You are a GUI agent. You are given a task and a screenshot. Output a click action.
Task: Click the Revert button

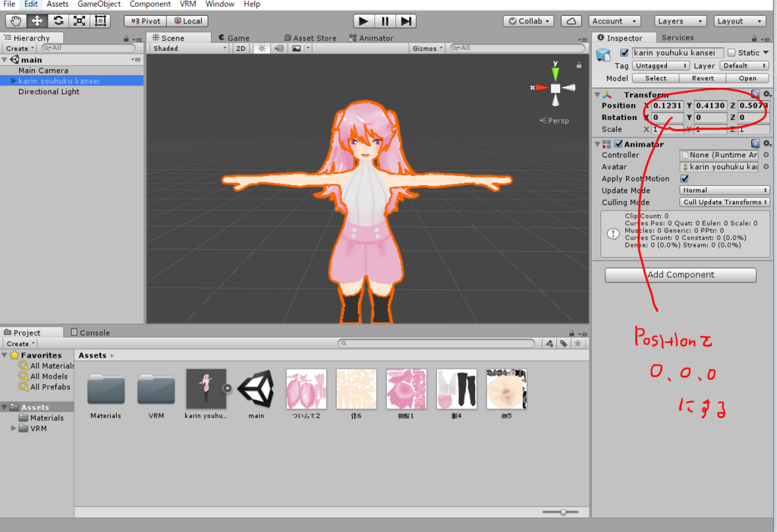(x=703, y=78)
